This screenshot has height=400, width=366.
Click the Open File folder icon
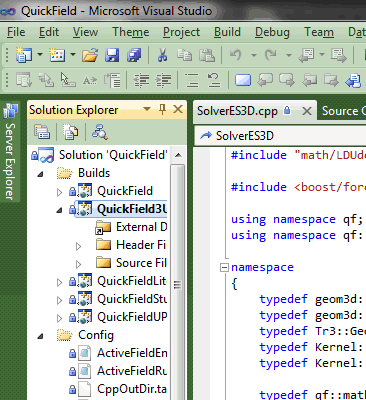point(90,55)
